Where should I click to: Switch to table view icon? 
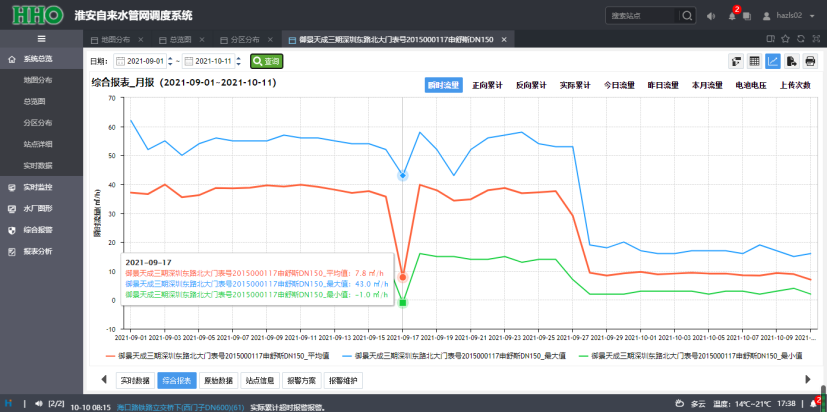[754, 61]
